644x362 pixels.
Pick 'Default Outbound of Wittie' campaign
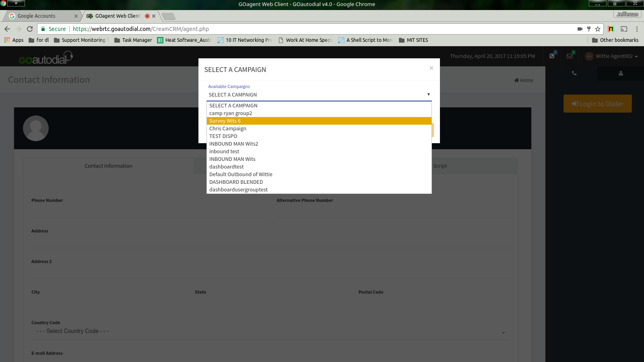[x=319, y=175]
